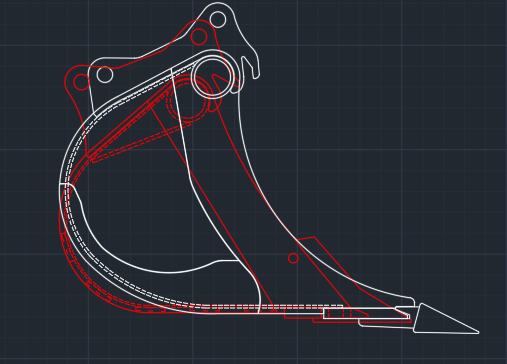The width and height of the screenshot is (507, 364).
Task: Pick the small red circle near the shank
Action: click(x=293, y=258)
